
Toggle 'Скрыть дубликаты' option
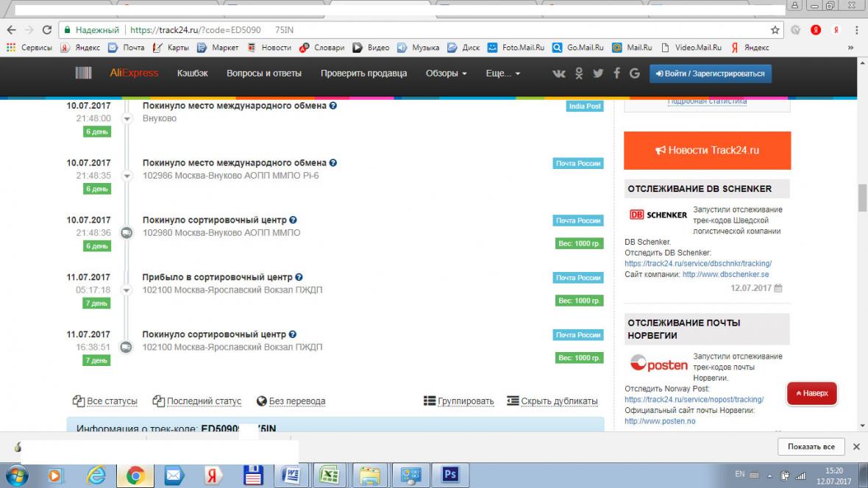coord(552,401)
